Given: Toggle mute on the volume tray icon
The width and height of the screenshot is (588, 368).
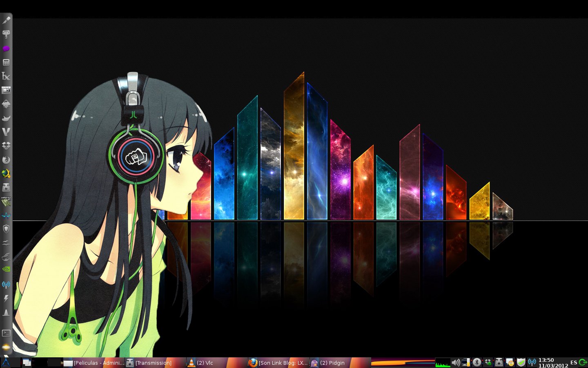Looking at the screenshot, I should pyautogui.click(x=456, y=362).
